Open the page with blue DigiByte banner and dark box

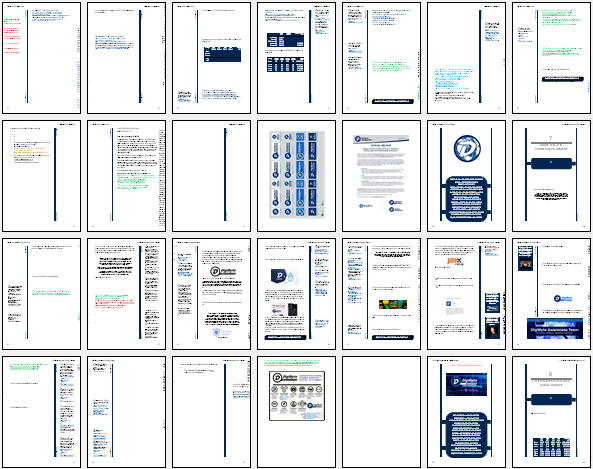click(x=466, y=412)
